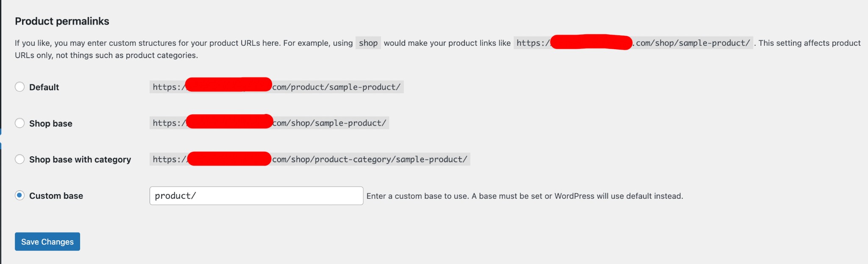Choose the Shop base permalink option
868x264 pixels.
[19, 123]
